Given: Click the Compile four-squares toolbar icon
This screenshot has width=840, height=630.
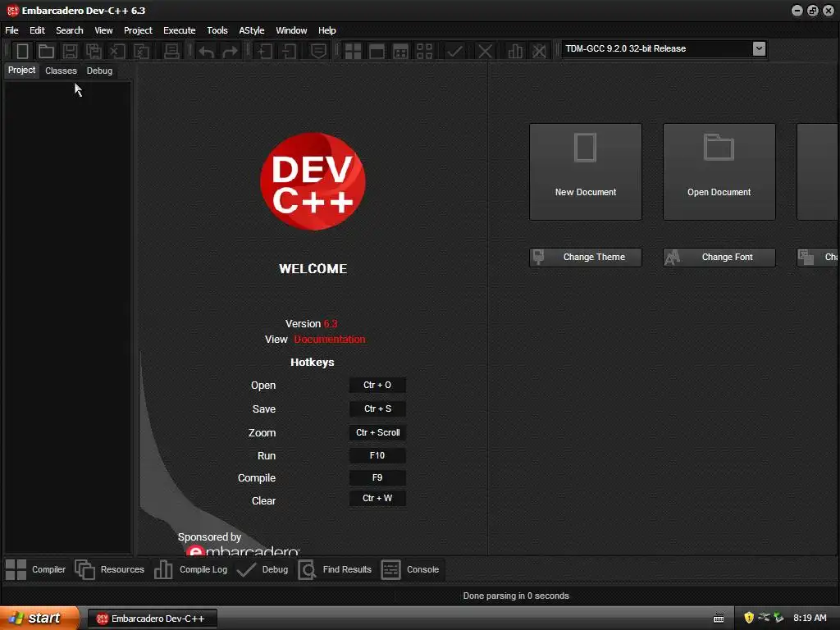Looking at the screenshot, I should (353, 51).
